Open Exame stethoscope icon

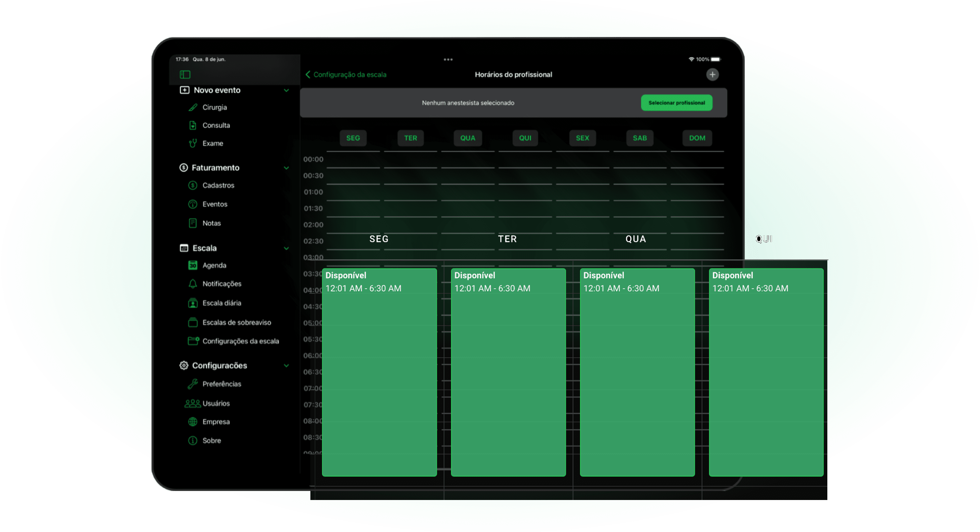193,143
